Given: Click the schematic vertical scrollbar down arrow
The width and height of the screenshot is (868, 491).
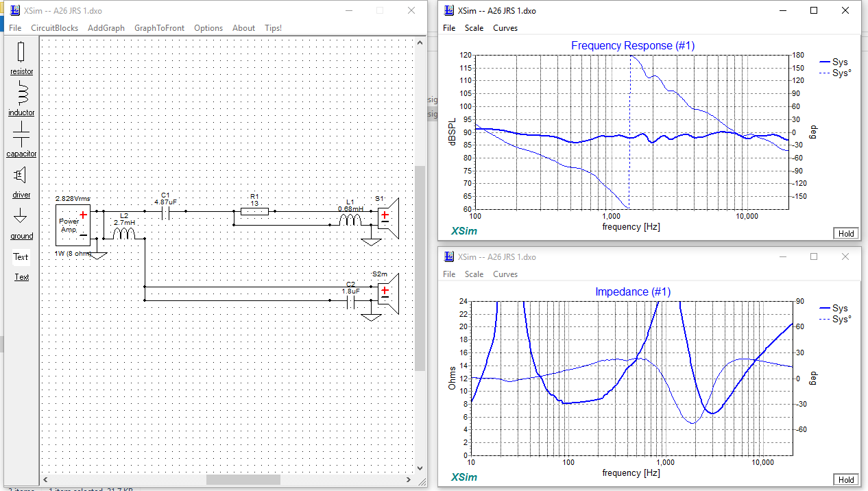Looking at the screenshot, I should 420,468.
